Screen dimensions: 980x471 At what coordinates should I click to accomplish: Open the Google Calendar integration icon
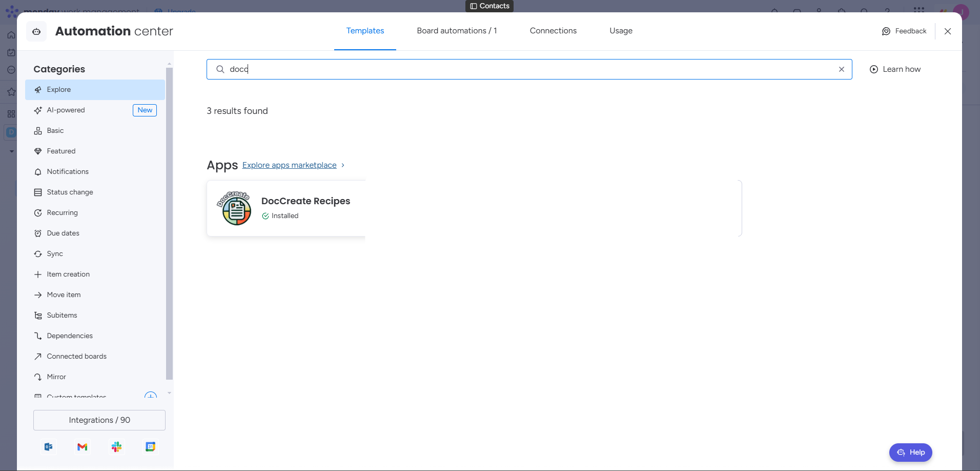[151, 447]
